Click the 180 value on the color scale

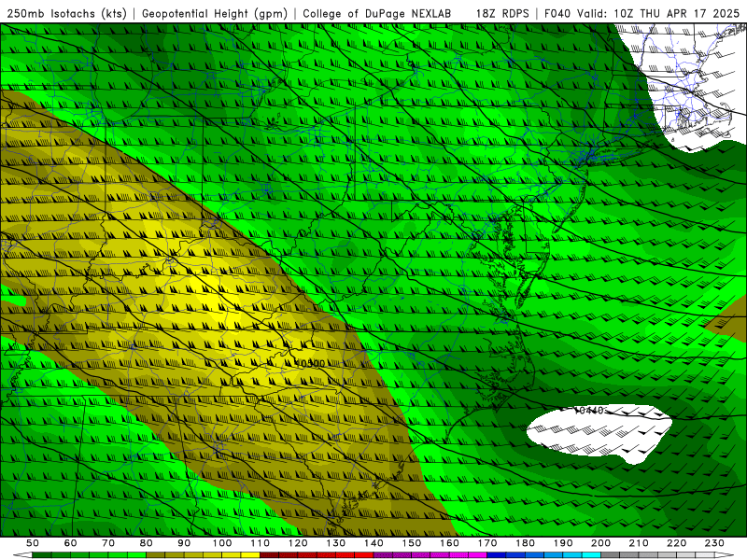tap(525, 543)
